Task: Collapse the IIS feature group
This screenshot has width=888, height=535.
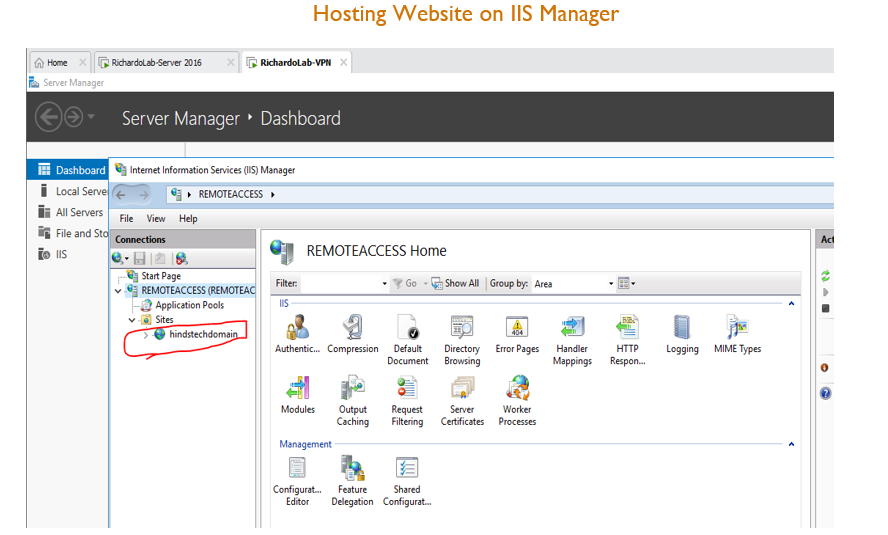Action: [x=791, y=304]
